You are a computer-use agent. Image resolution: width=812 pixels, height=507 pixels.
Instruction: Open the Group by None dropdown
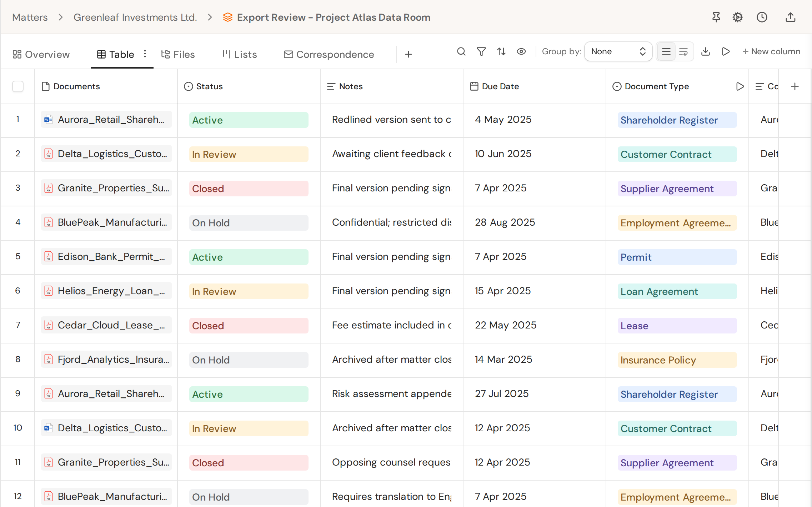coord(618,52)
